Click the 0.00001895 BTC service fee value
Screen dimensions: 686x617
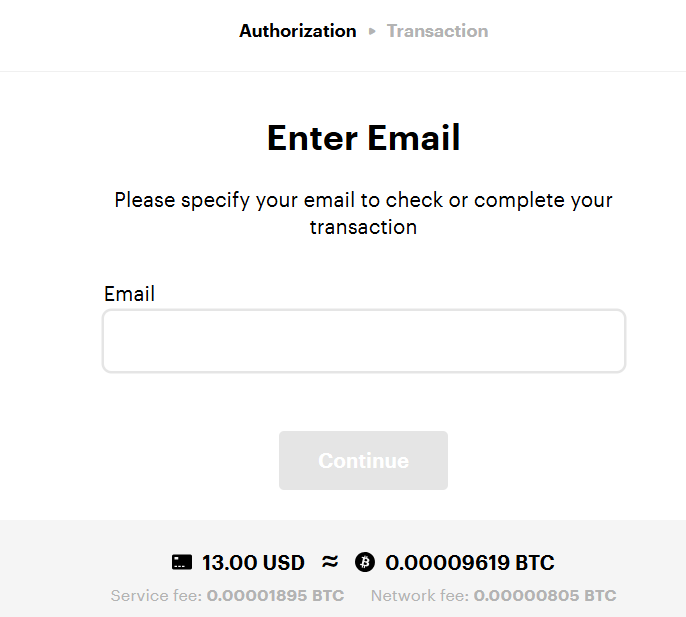[275, 596]
